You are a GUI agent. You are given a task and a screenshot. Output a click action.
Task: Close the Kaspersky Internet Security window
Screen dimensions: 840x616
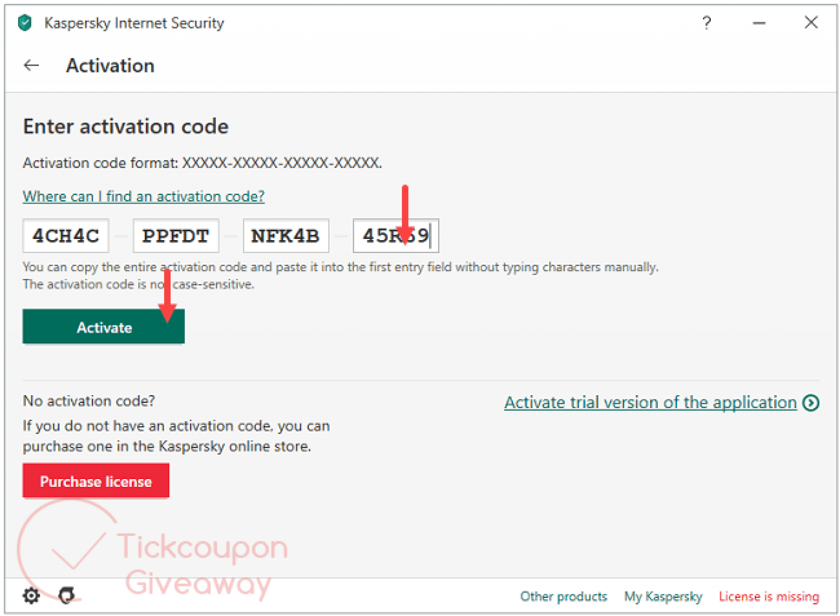pyautogui.click(x=811, y=23)
